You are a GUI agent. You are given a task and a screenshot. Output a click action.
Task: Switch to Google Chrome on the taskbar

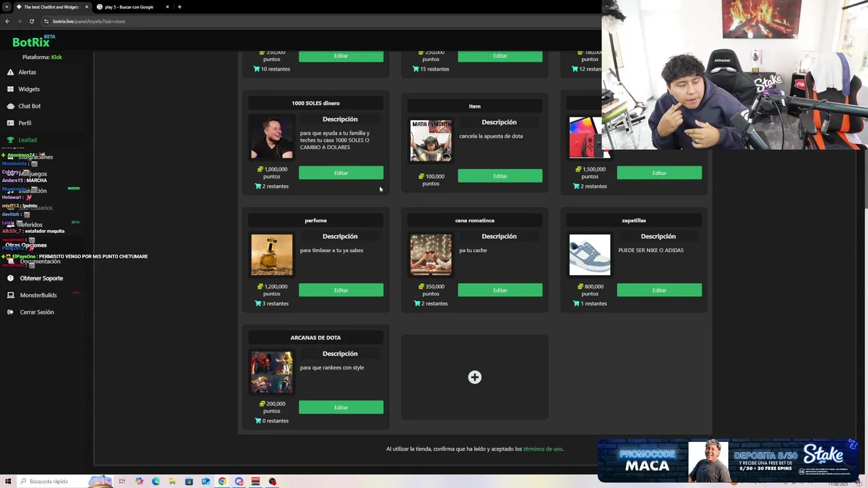222,481
